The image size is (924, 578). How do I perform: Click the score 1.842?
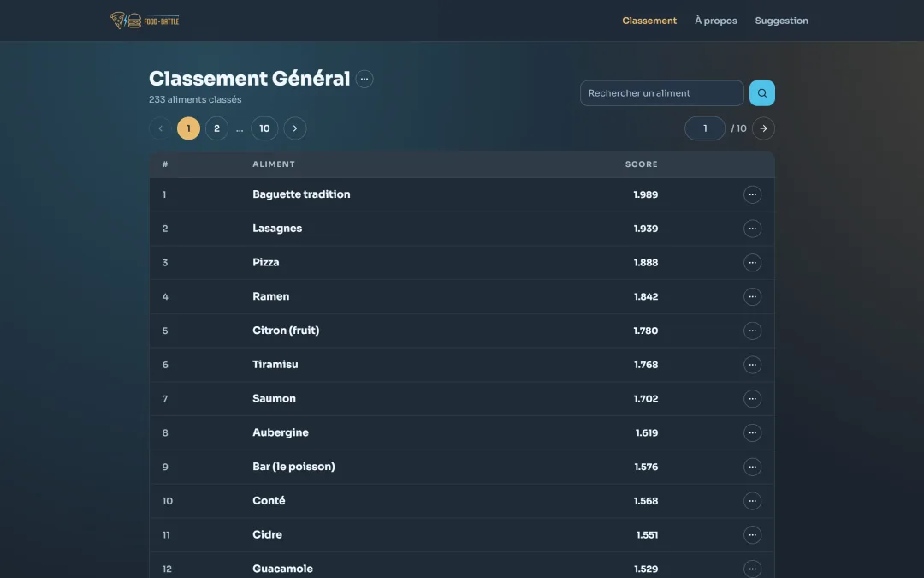645,296
